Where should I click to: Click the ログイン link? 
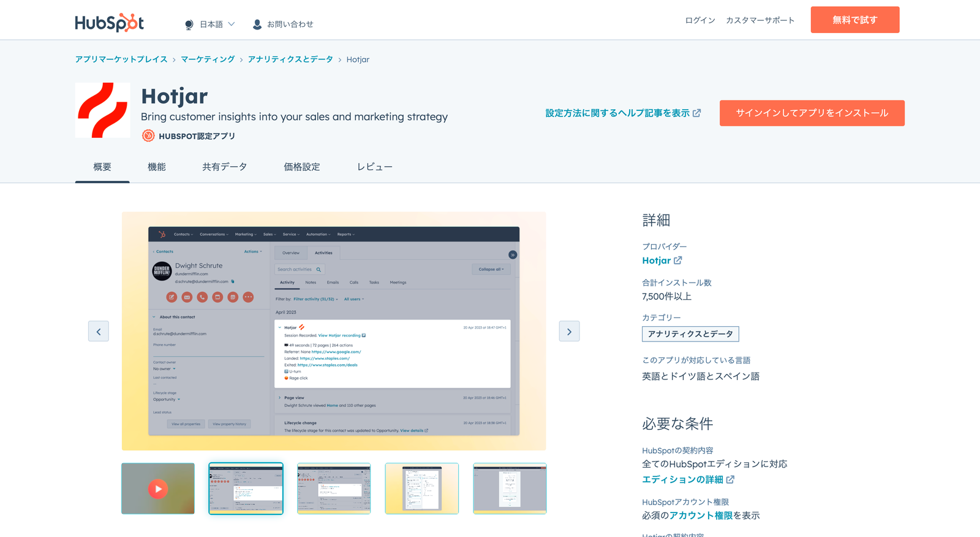(x=700, y=20)
